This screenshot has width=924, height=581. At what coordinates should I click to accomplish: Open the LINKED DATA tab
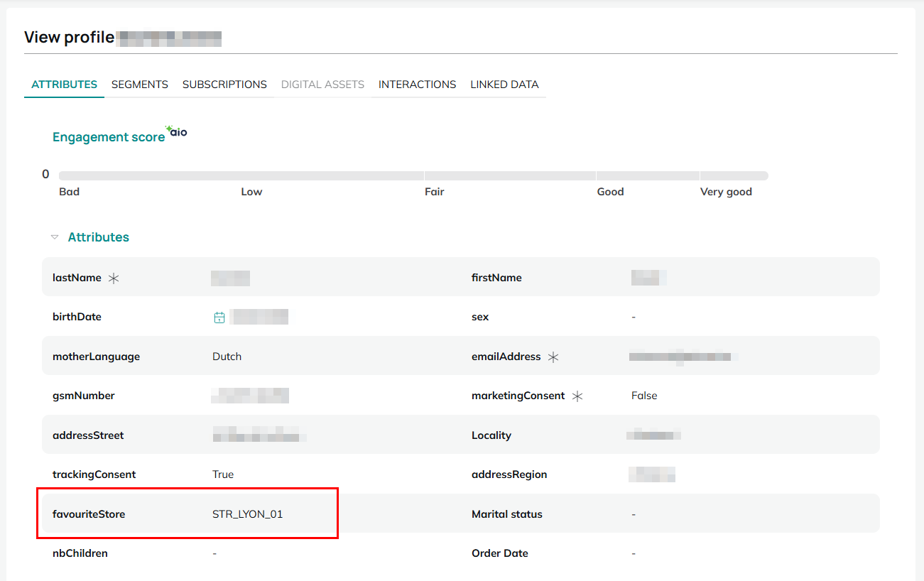point(504,85)
